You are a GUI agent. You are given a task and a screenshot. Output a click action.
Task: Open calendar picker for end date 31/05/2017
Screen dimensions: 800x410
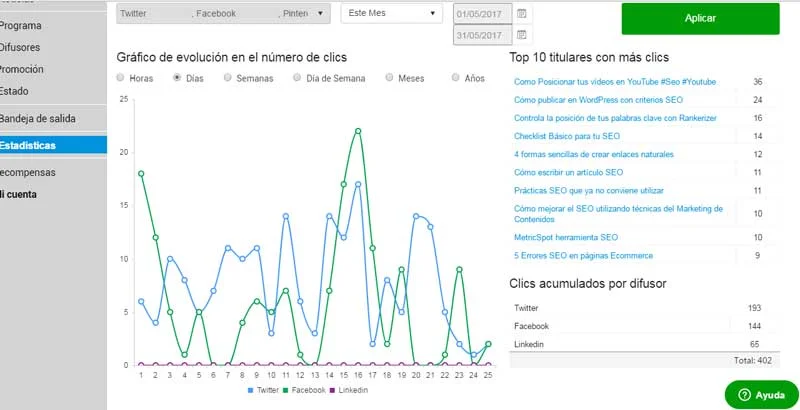click(x=521, y=35)
